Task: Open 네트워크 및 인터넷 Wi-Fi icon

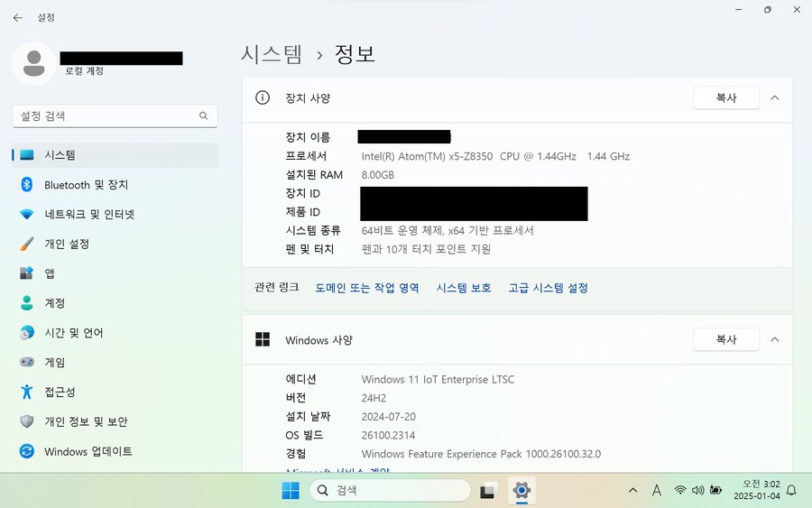Action: 27,215
